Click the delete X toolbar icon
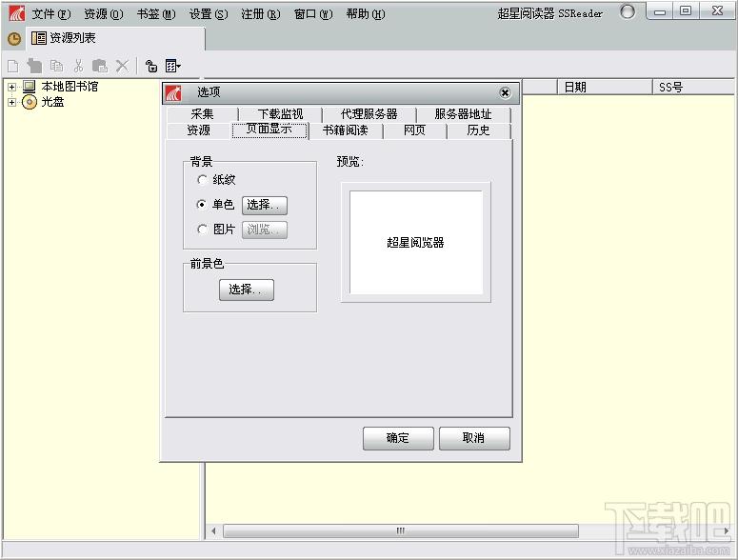 pos(122,66)
